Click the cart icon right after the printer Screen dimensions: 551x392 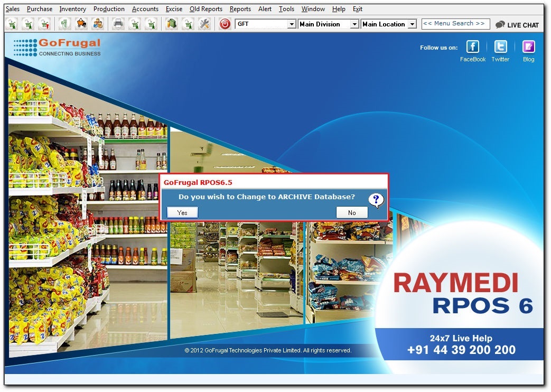tap(135, 24)
